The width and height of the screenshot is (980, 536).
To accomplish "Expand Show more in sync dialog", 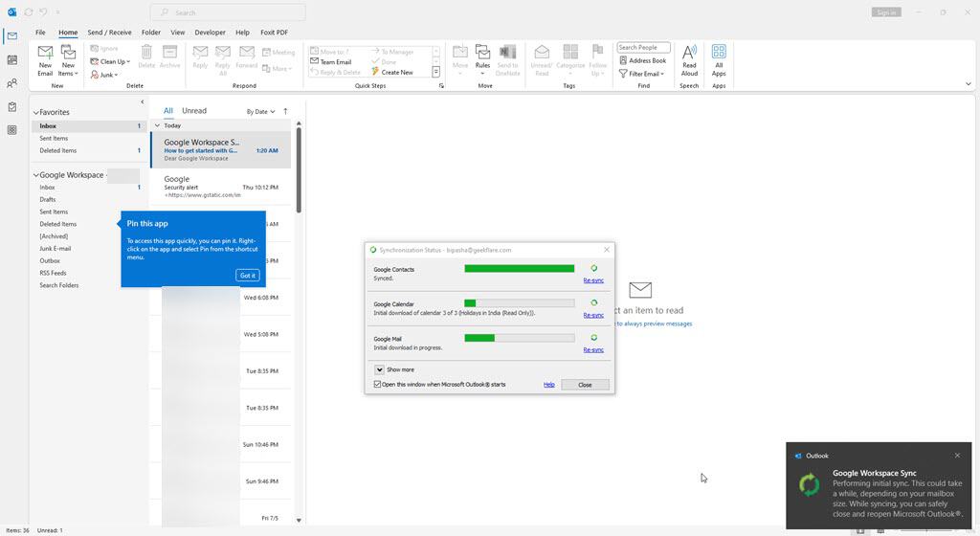I will tap(379, 369).
